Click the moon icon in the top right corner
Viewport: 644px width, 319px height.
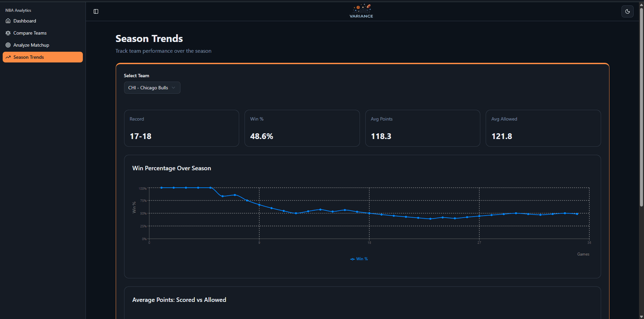point(627,11)
